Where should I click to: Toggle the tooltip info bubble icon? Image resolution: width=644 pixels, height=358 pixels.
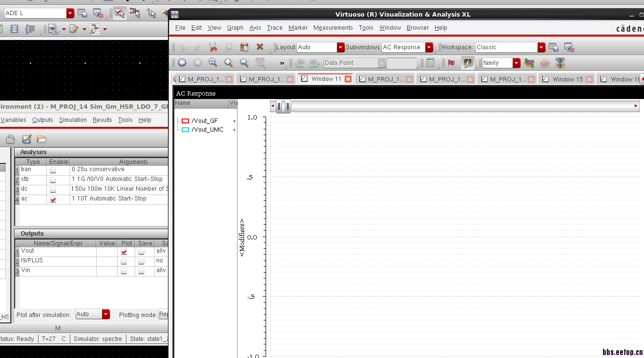coord(468,63)
